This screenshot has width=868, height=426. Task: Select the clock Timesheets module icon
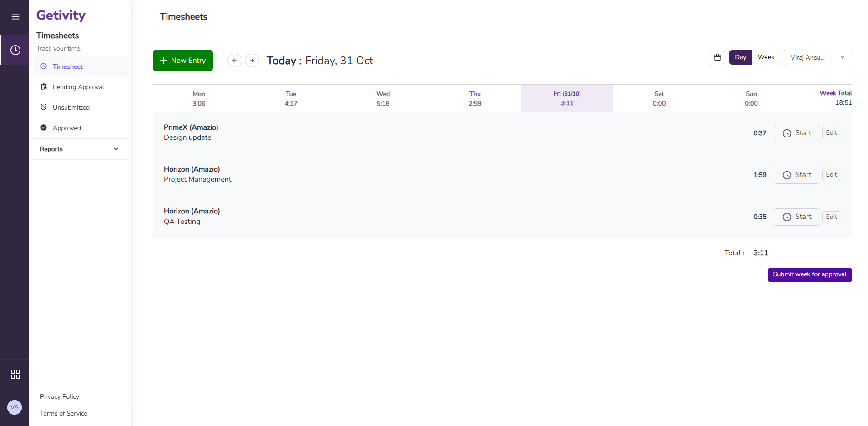coord(15,50)
